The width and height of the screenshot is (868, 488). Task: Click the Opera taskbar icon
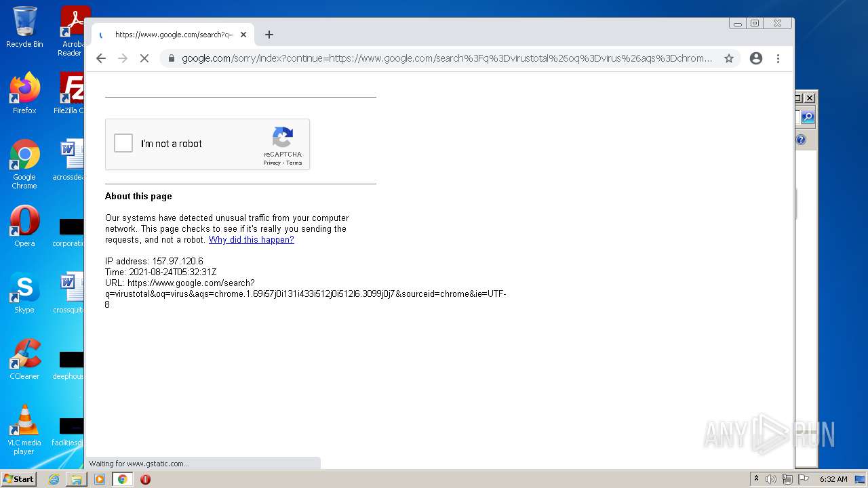pyautogui.click(x=145, y=479)
